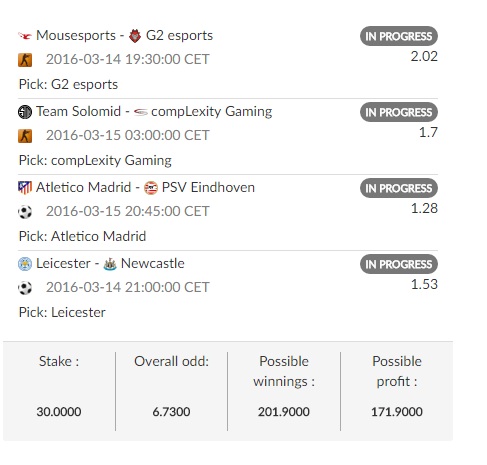This screenshot has height=465, width=487.
Task: Click the In Progress badge for Mousesports match
Action: (x=399, y=36)
